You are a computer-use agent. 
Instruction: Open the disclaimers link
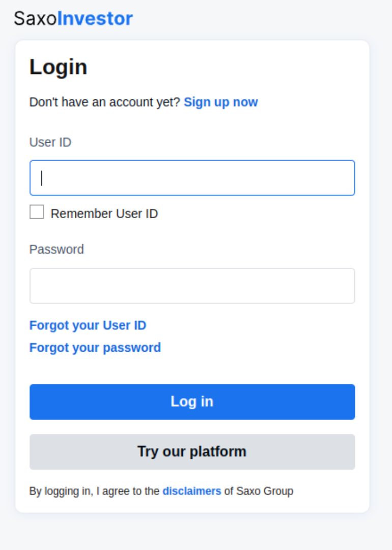coord(192,491)
